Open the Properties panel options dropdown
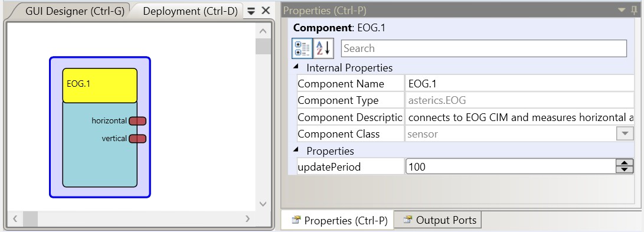The height and width of the screenshot is (232, 644). click(x=622, y=10)
